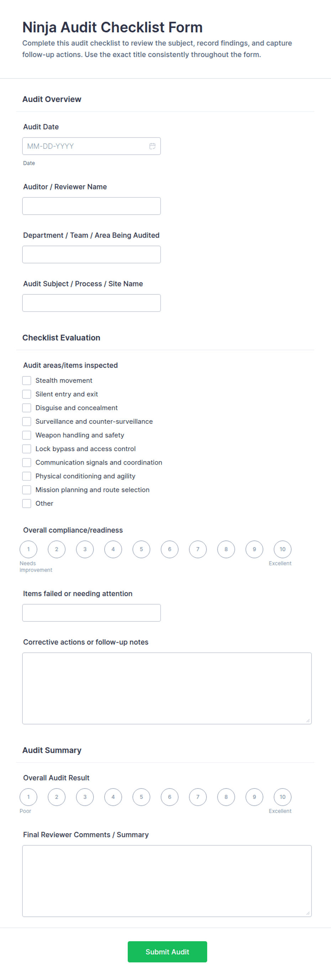331x980 pixels.
Task: Click the Audit Subject / Process / Site Name field
Action: [91, 303]
